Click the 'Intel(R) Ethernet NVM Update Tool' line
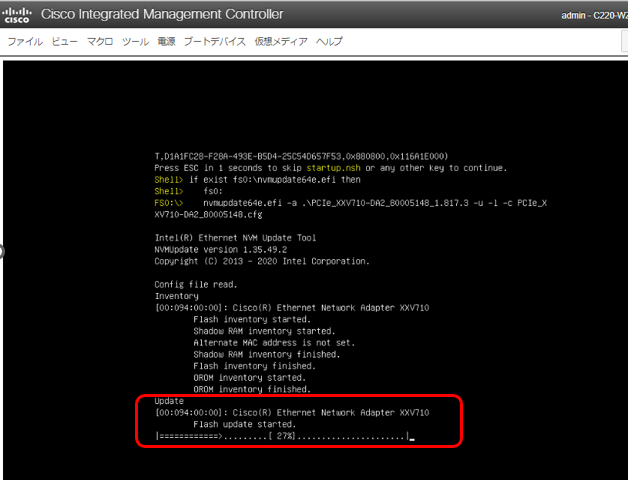The image size is (628, 480). (235, 238)
